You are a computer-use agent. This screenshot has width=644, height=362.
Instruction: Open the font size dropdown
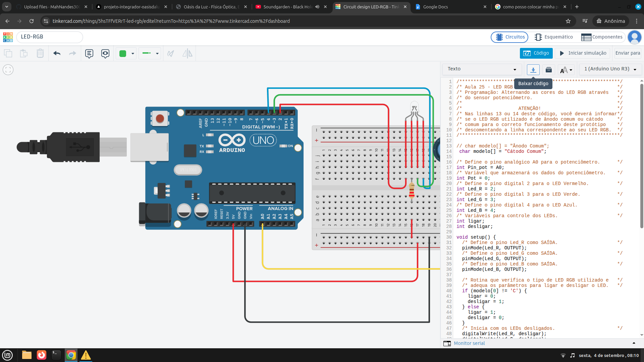[566, 70]
